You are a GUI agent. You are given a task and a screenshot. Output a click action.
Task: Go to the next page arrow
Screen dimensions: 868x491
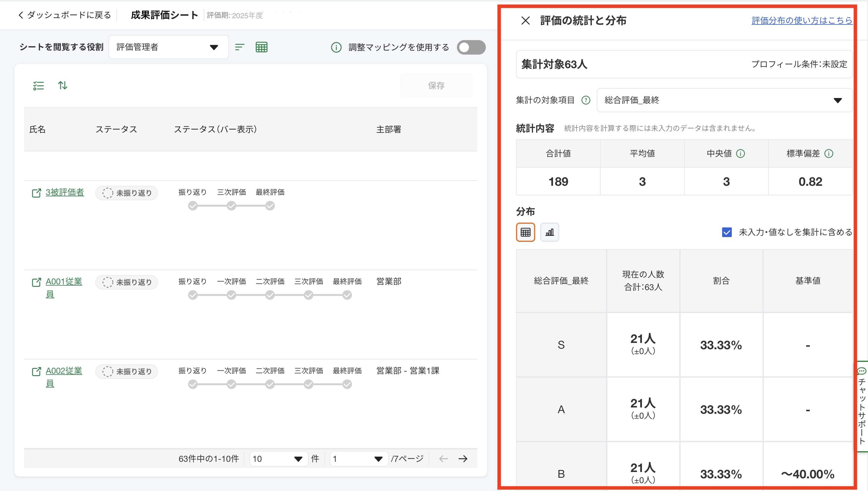click(463, 459)
